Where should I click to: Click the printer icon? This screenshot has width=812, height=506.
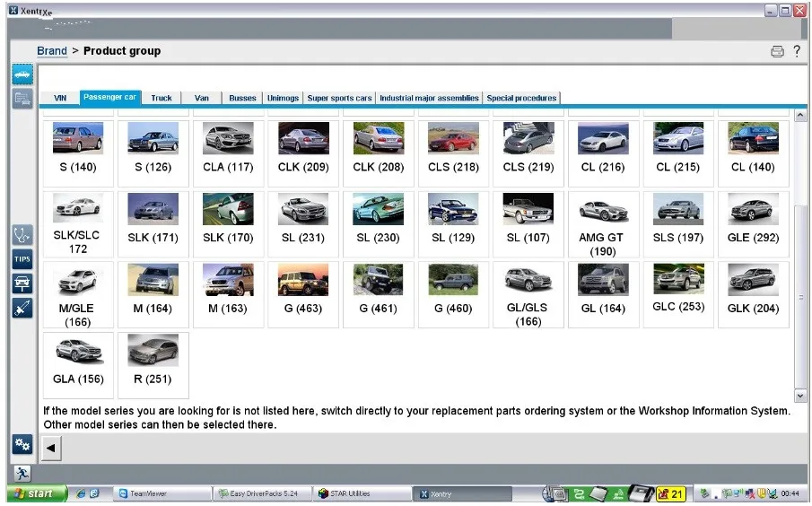[777, 51]
